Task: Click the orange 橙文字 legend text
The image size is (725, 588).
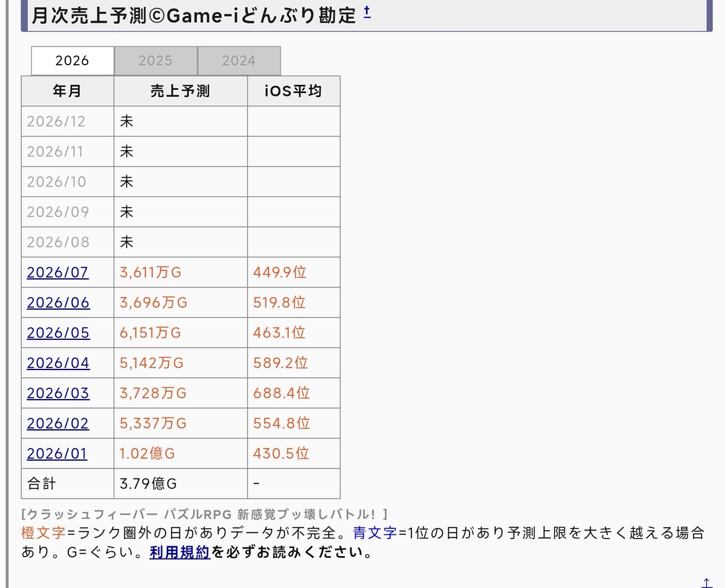Action: pyautogui.click(x=43, y=533)
